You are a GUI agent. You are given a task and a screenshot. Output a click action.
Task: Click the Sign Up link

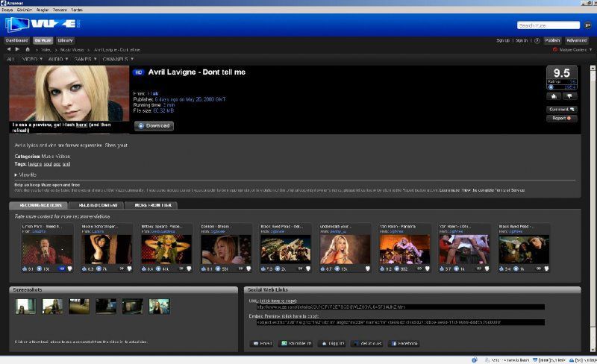pos(503,40)
